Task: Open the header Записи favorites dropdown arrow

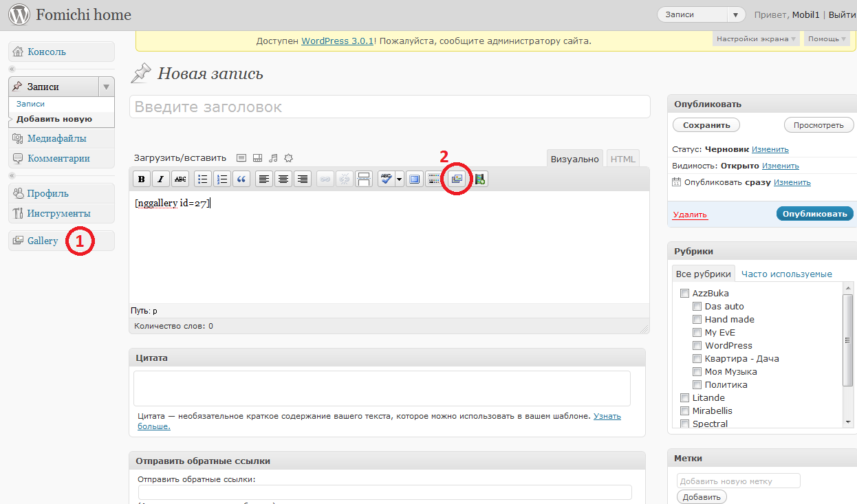Action: [737, 14]
